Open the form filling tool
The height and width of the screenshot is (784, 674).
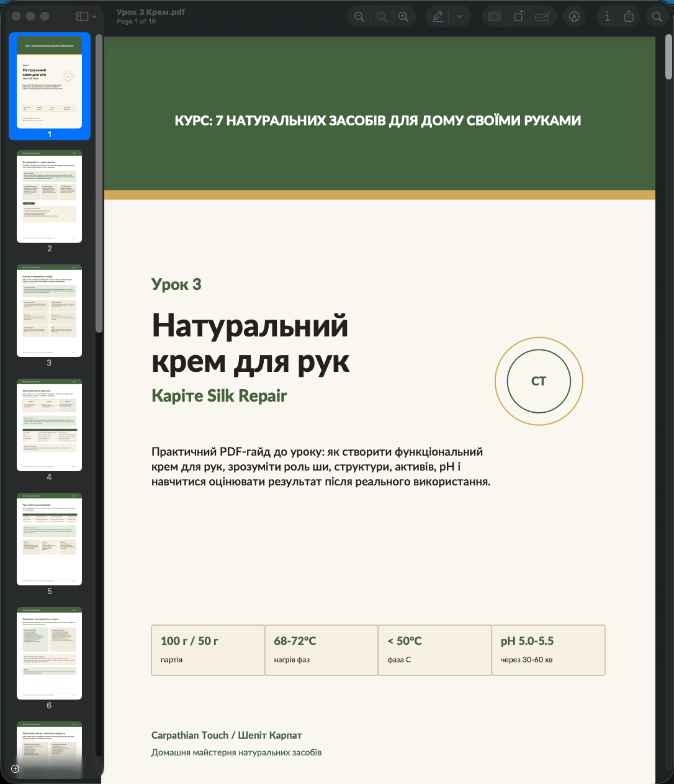(542, 17)
